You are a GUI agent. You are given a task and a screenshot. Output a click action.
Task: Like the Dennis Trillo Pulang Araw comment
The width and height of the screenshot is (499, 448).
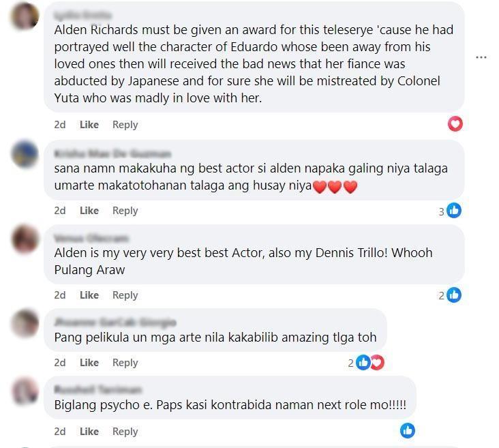89,295
